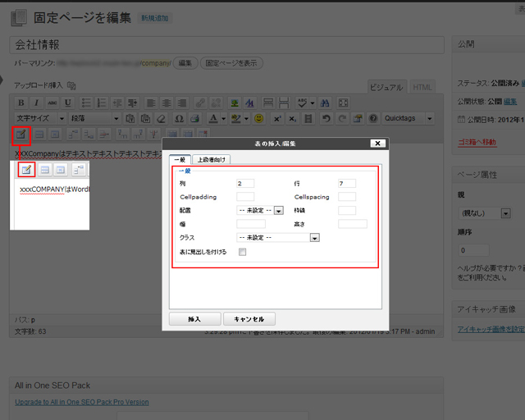Click the upload/insert media icon
525x420 pixels.
[71, 86]
